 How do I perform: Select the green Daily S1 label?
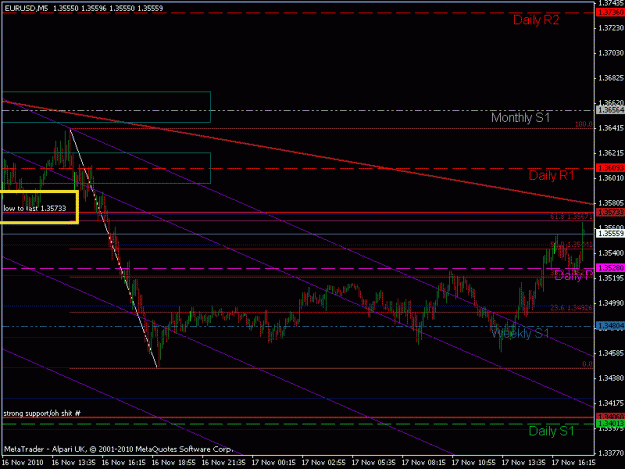click(551, 431)
